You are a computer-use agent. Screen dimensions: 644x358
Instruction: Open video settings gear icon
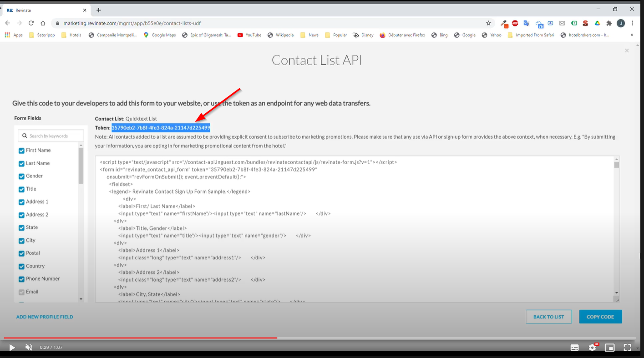click(592, 348)
